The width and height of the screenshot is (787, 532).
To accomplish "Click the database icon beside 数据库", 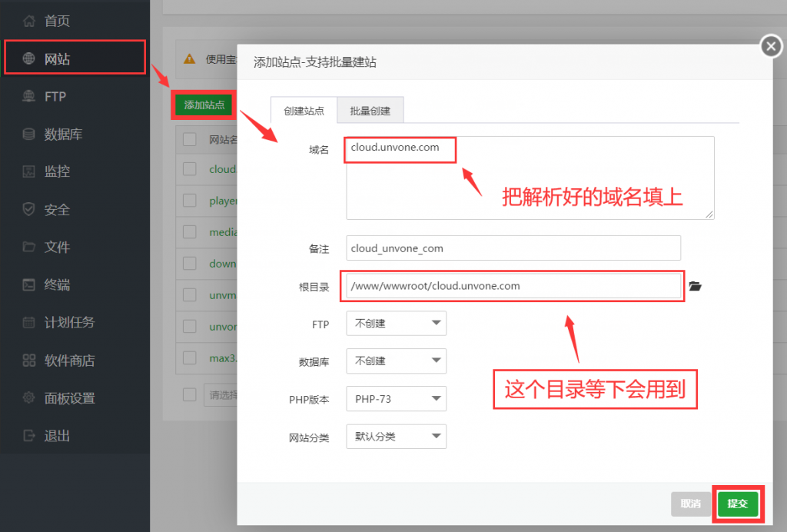I will 29,134.
